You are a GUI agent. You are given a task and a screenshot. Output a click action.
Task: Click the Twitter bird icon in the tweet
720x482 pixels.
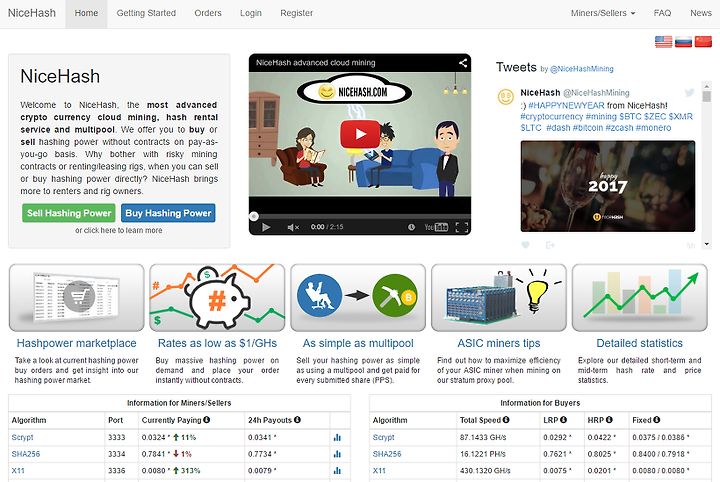coord(689,92)
